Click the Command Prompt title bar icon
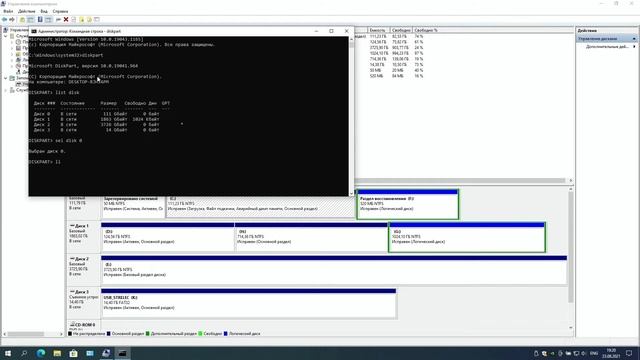The height and width of the screenshot is (360, 640). click(34, 31)
